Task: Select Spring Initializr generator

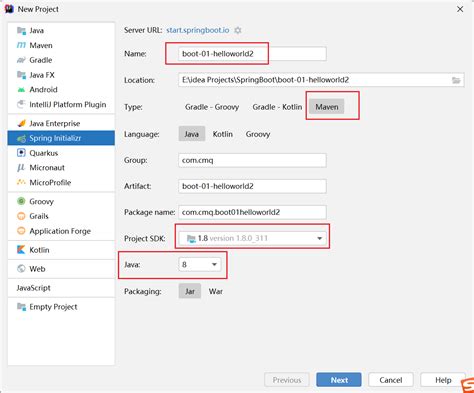Action: 61,138
